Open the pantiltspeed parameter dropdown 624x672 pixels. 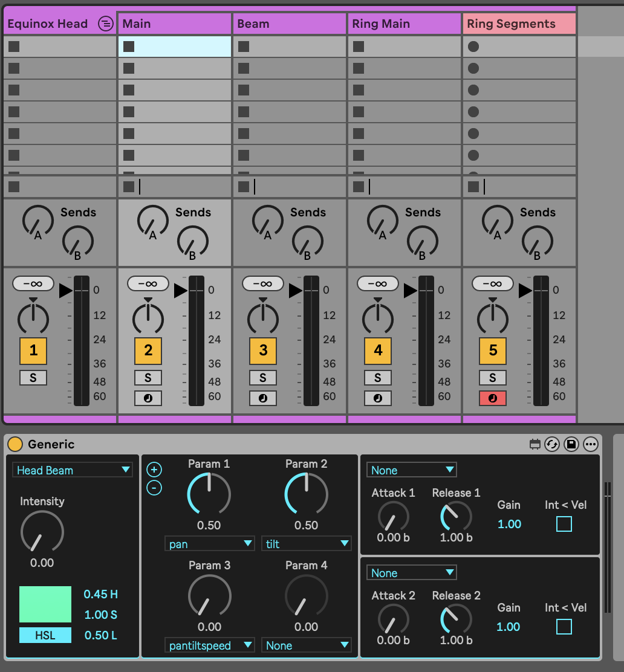coord(209,645)
